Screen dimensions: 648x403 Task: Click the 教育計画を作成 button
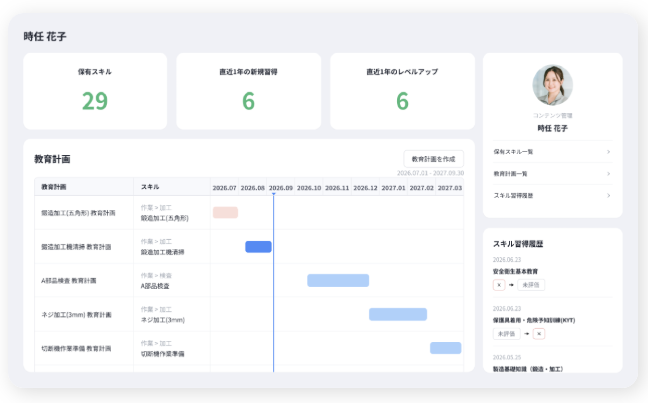tap(434, 159)
